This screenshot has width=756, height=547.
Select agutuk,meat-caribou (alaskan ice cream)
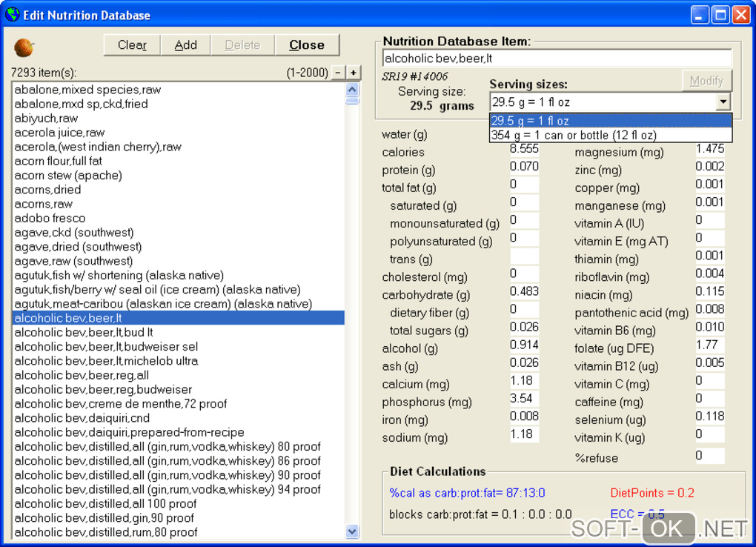[178, 304]
